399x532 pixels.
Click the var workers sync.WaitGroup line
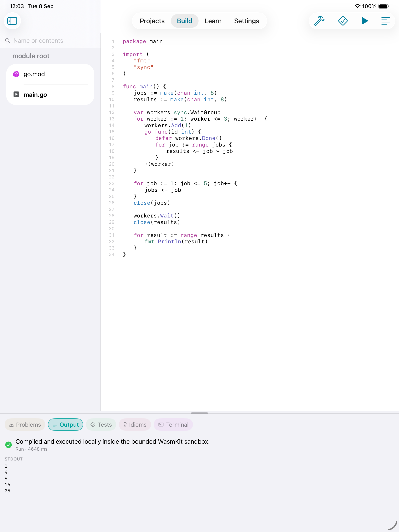tap(177, 112)
